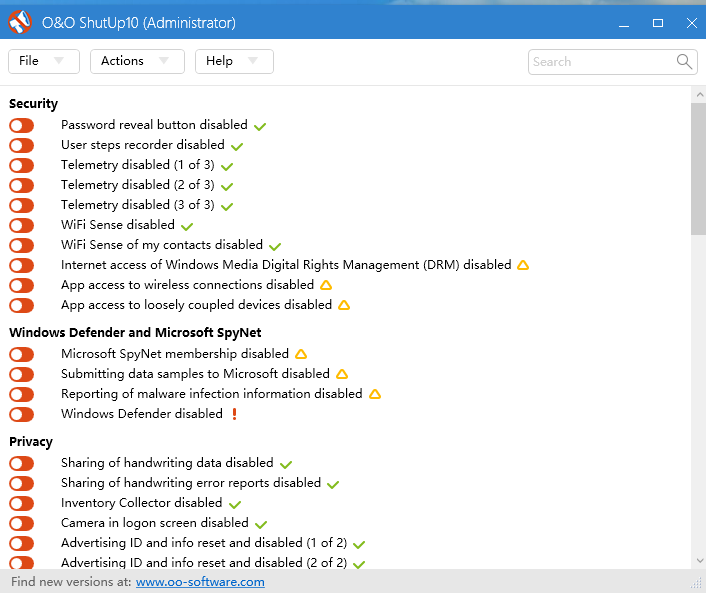Viewport: 706px width, 593px height.
Task: Click green checkmark beside Password reveal button
Action: (x=260, y=127)
